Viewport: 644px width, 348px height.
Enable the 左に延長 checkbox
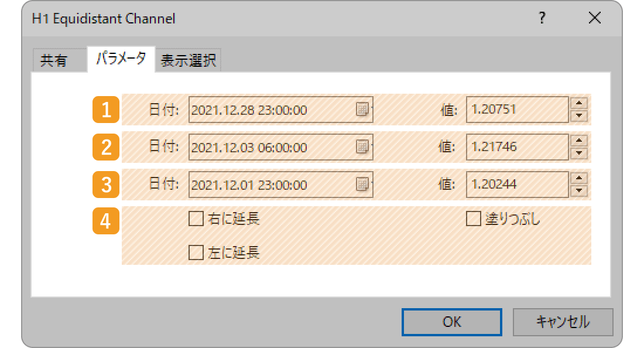point(196,253)
